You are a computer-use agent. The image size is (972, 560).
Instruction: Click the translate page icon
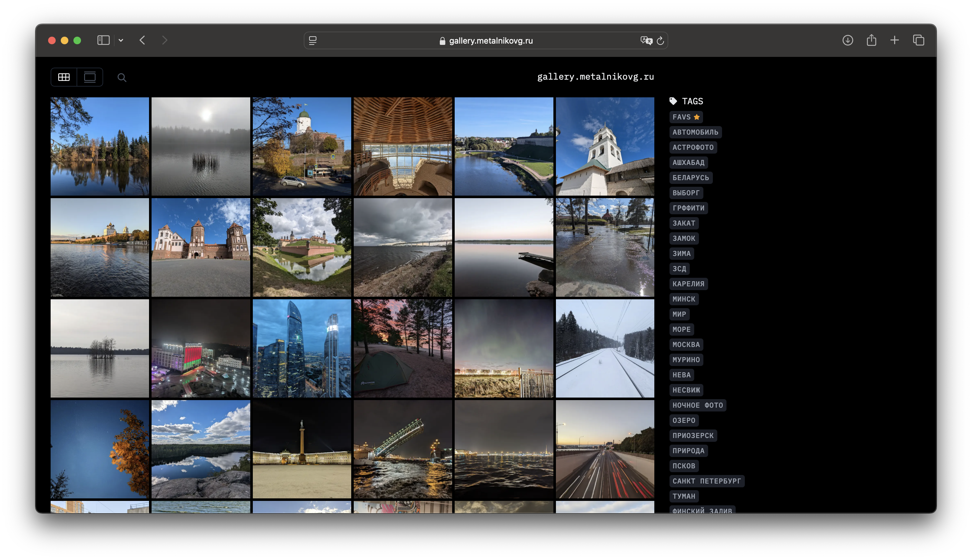[x=646, y=41]
